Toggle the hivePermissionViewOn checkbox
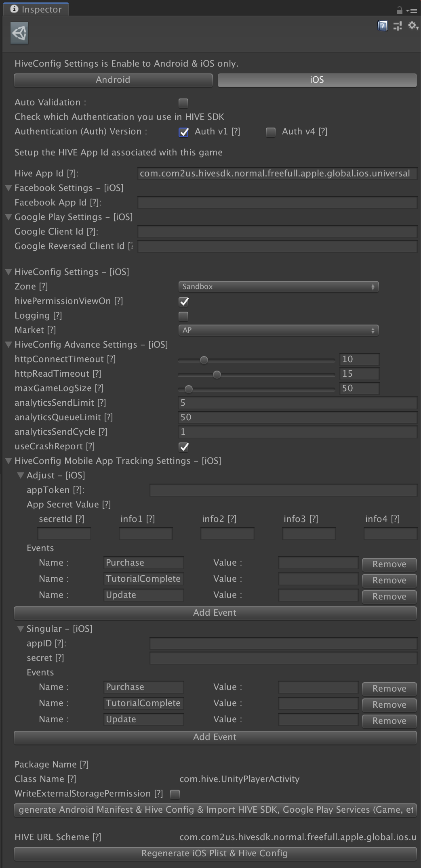The height and width of the screenshot is (868, 421). point(183,302)
